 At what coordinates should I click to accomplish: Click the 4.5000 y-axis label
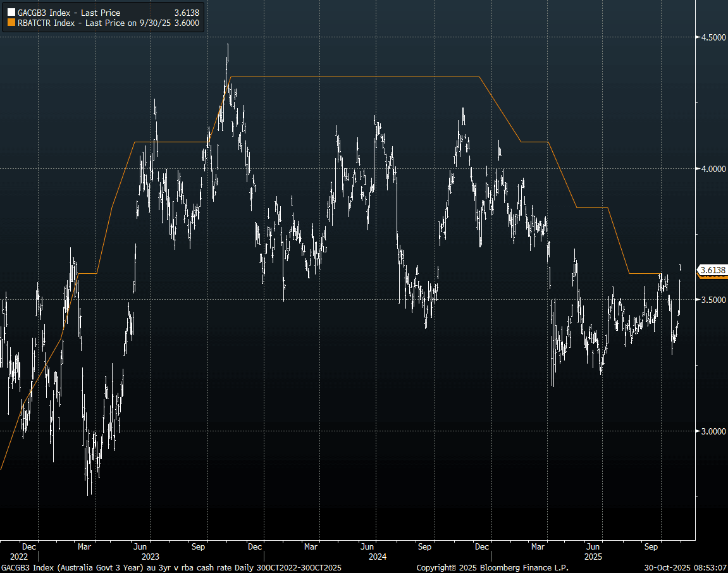click(x=713, y=37)
